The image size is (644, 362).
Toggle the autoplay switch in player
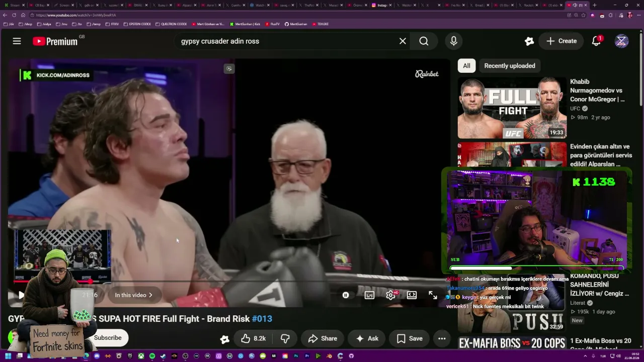pyautogui.click(x=346, y=295)
